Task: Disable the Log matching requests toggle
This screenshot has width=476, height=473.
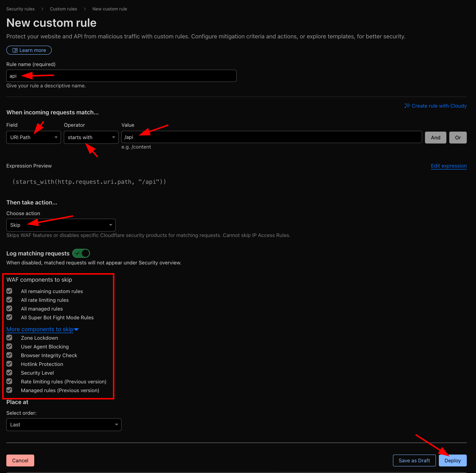Action: coord(81,253)
